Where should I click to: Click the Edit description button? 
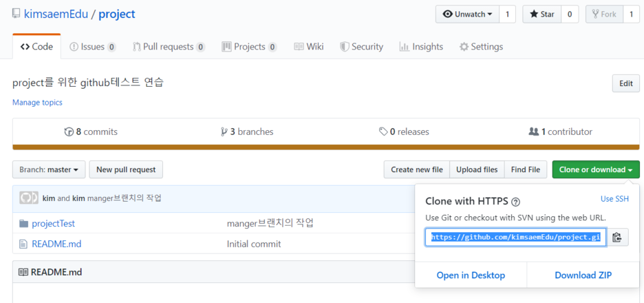click(625, 83)
